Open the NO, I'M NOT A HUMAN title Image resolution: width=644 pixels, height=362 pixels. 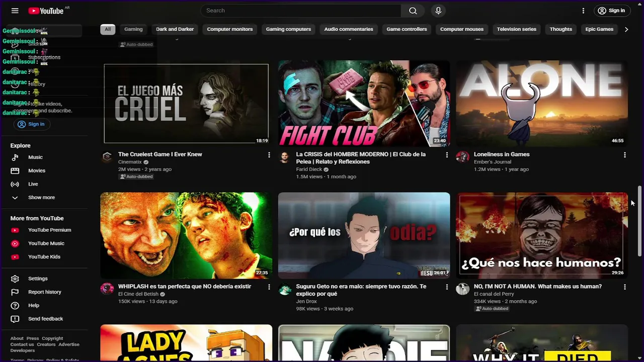point(538,287)
